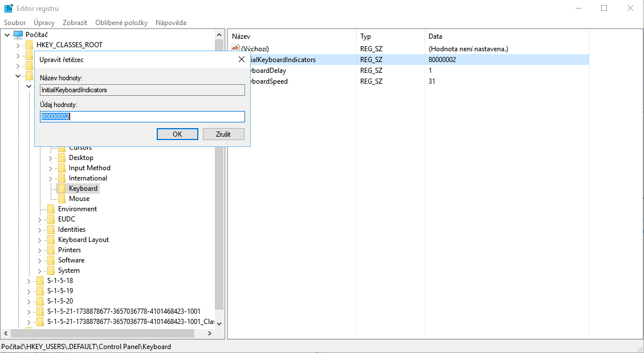Click the tree scrollbar up arrow

coord(219,35)
